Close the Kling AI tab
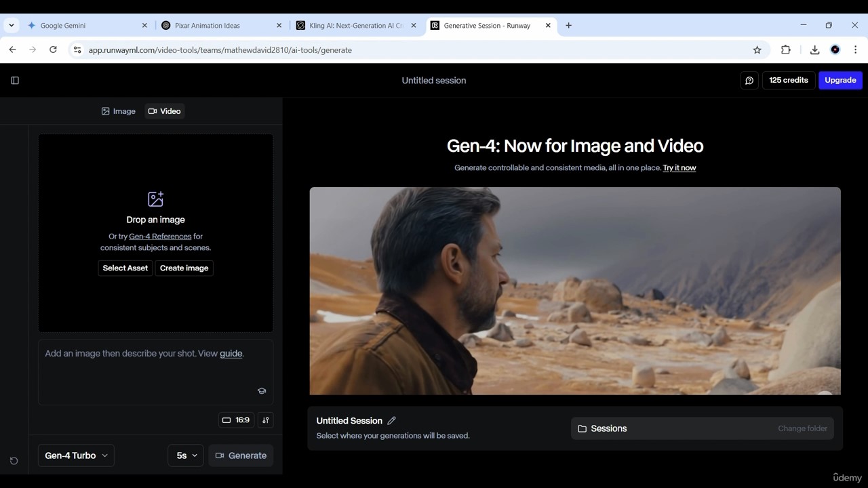The width and height of the screenshot is (868, 488). (x=414, y=25)
